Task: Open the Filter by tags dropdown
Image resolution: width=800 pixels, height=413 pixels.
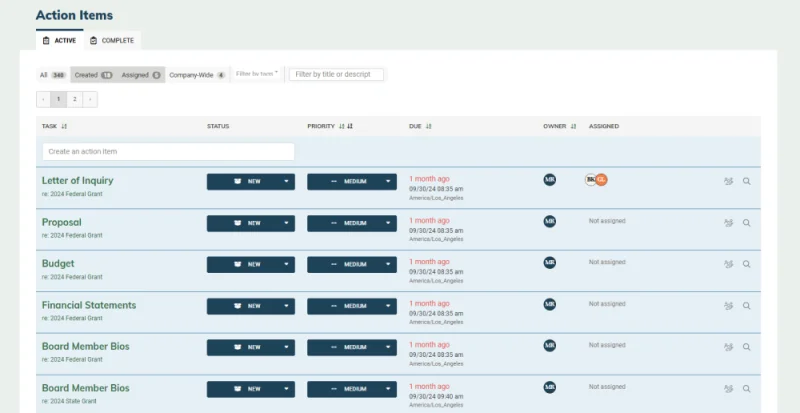Action: [x=257, y=74]
